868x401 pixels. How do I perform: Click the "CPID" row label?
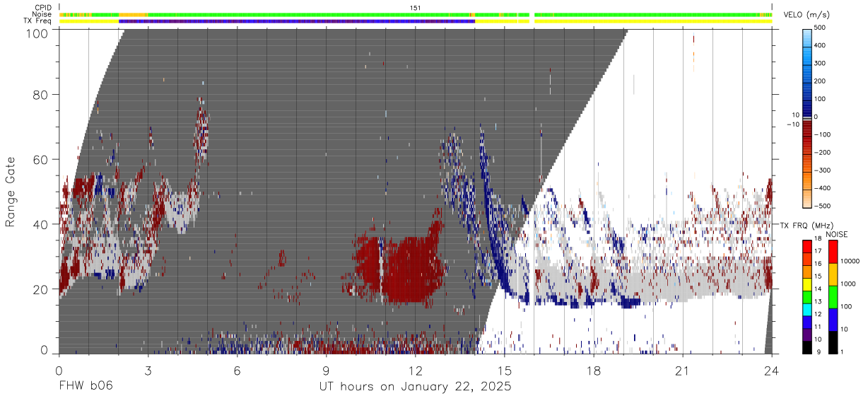[42, 8]
